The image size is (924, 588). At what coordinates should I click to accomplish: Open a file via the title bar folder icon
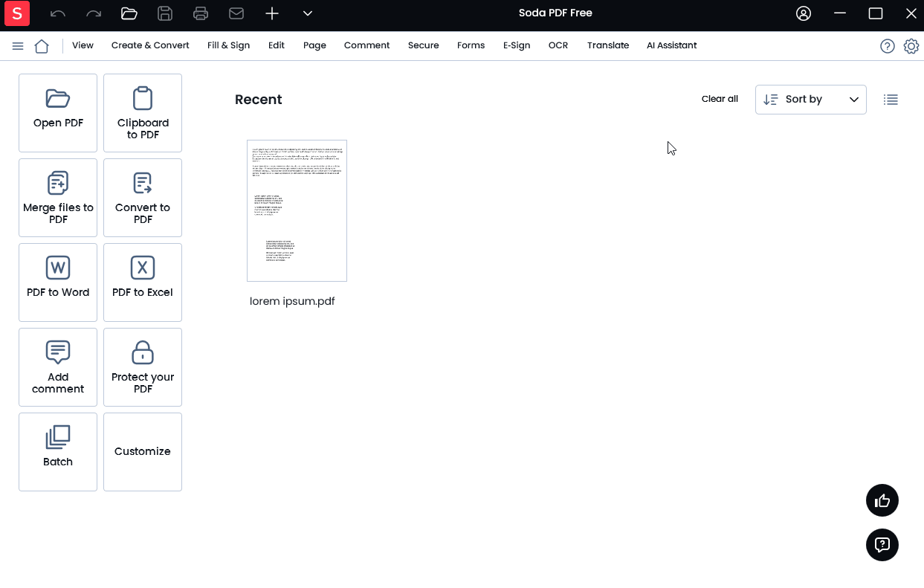coord(129,13)
